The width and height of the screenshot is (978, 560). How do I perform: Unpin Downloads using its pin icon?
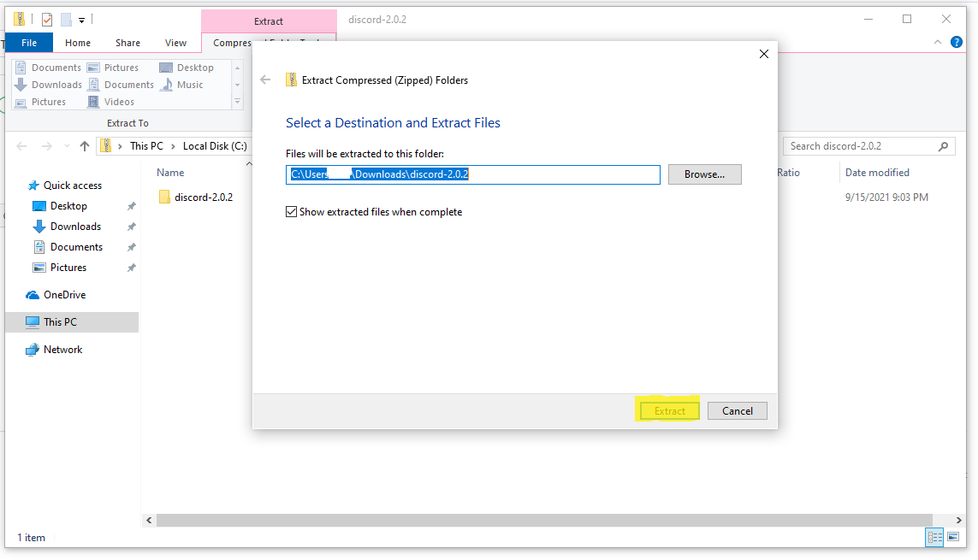click(132, 227)
